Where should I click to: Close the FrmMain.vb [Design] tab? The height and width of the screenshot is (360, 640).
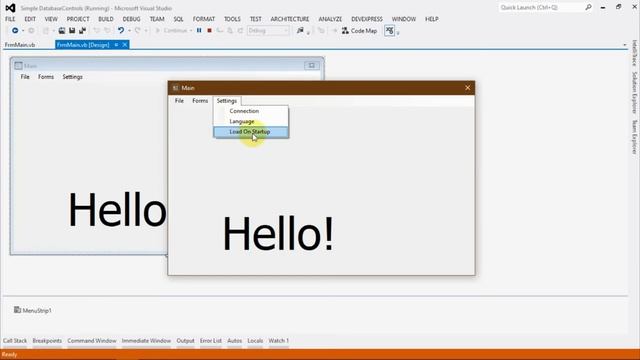click(125, 45)
